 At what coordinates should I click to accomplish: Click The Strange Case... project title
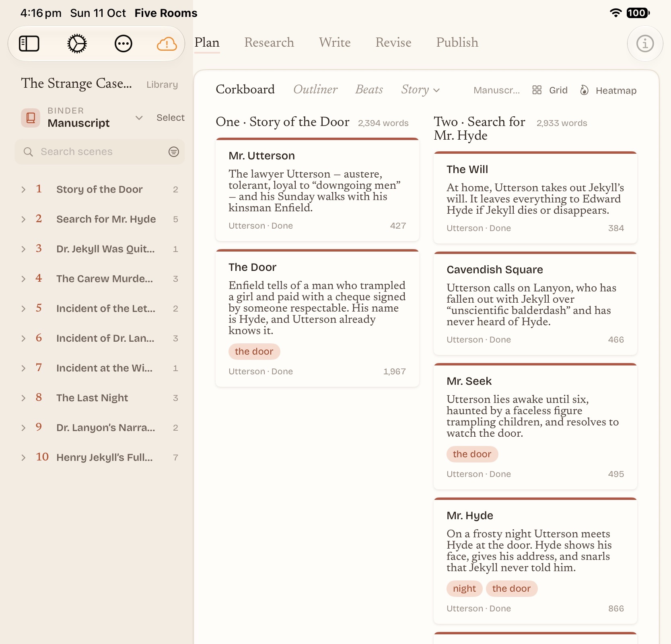(76, 83)
